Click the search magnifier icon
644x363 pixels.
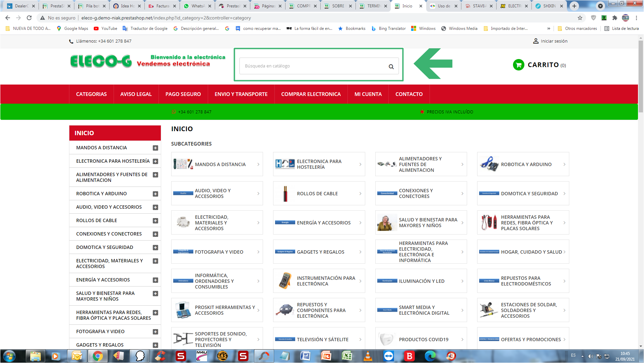(x=391, y=66)
